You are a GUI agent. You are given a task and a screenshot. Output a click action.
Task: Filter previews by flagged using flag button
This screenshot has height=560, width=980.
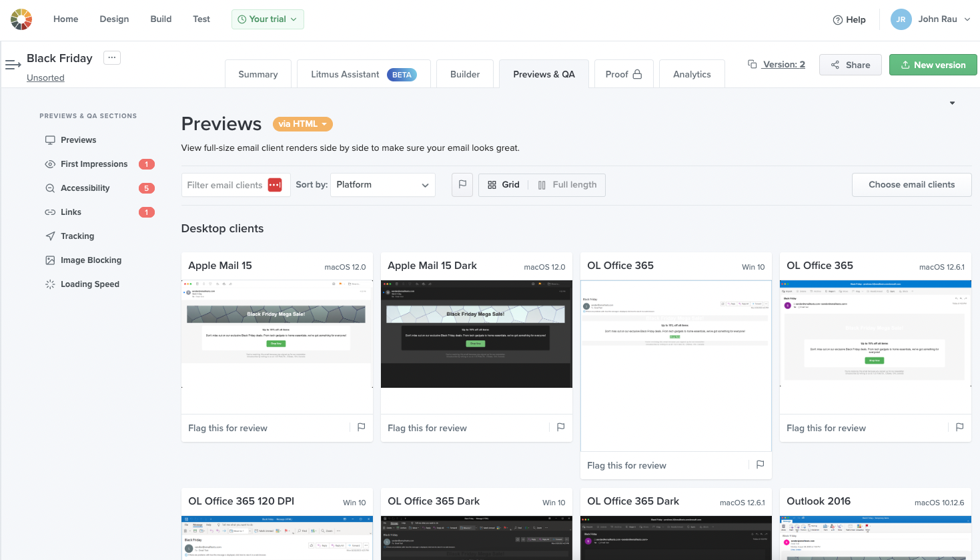[462, 185]
